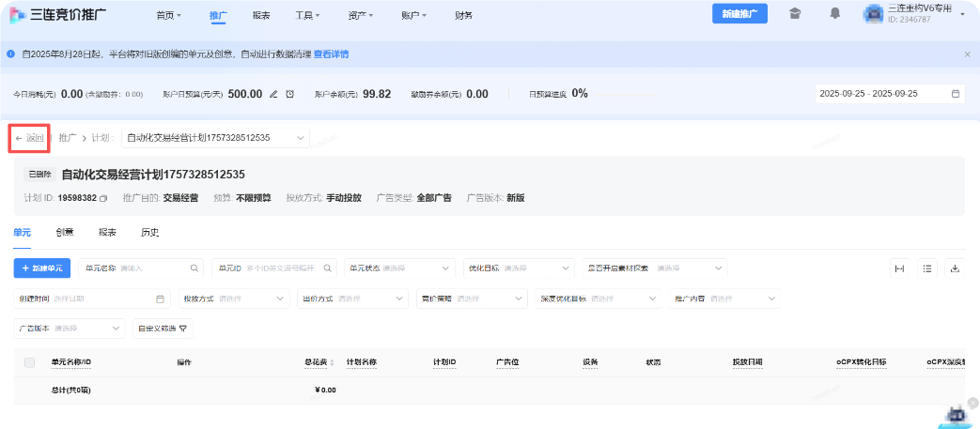
Task: Open the 推广 menu
Action: point(218,15)
